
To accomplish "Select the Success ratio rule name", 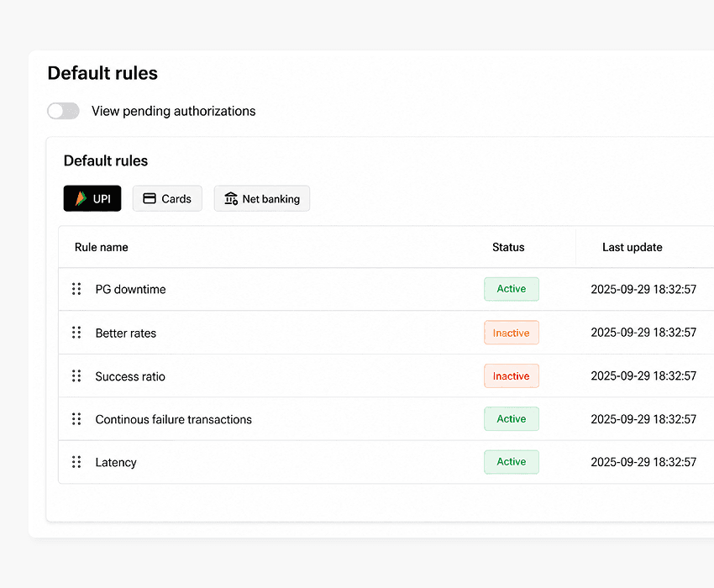I will pyautogui.click(x=130, y=376).
